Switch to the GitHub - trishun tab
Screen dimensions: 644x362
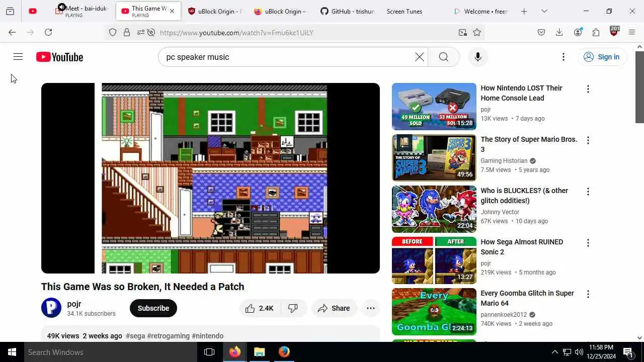pos(347,11)
